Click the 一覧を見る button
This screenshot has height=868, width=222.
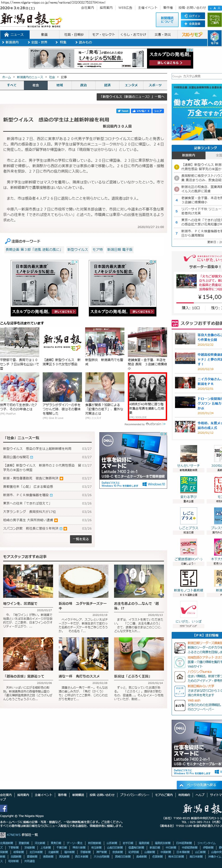click(81, 539)
